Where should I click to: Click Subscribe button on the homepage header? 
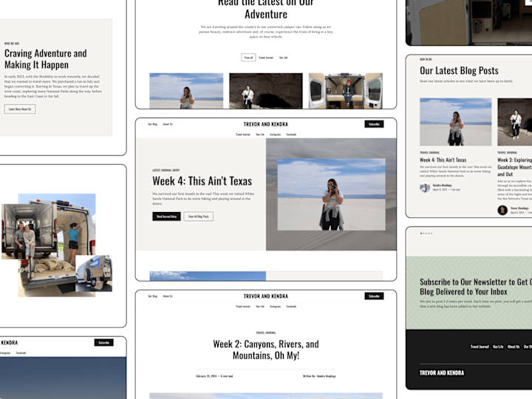[374, 124]
